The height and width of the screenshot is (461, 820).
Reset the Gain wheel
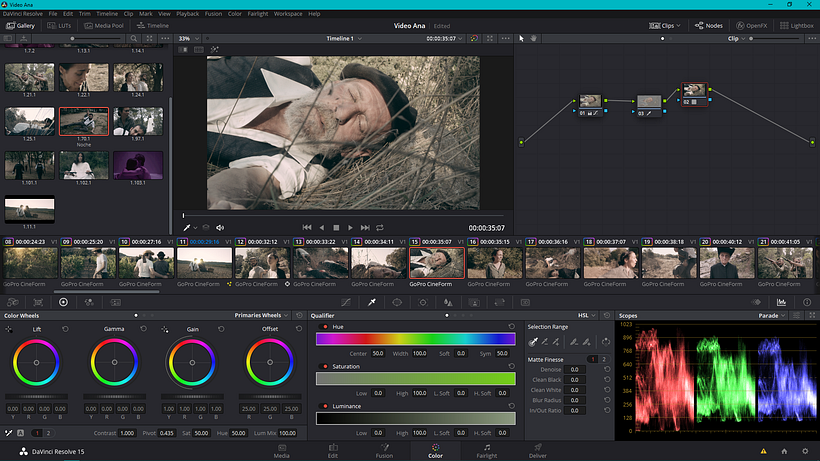221,329
